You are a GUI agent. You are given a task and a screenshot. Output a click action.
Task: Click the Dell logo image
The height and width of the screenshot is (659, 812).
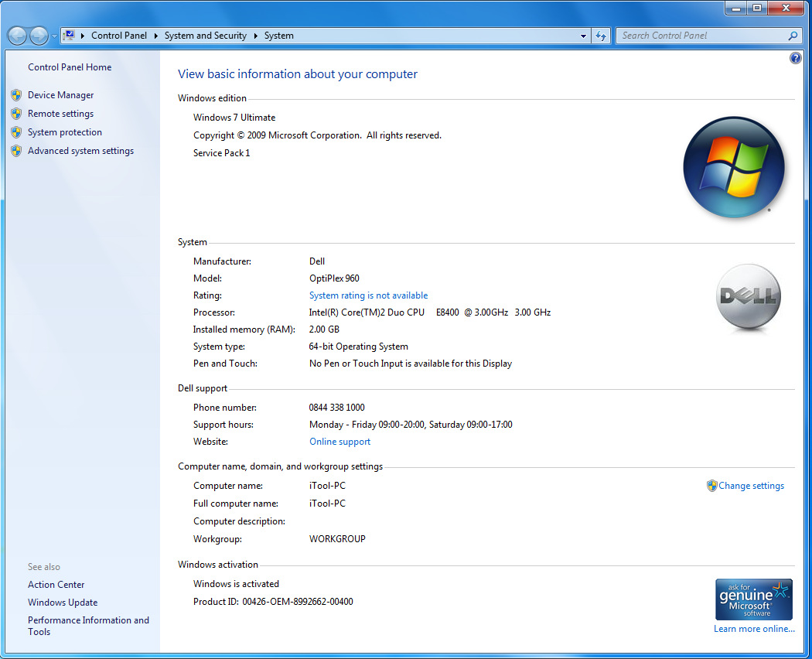pyautogui.click(x=749, y=296)
